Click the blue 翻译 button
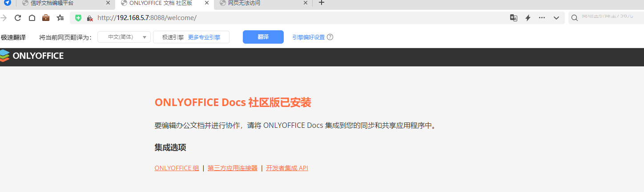644x192 pixels. tap(263, 37)
